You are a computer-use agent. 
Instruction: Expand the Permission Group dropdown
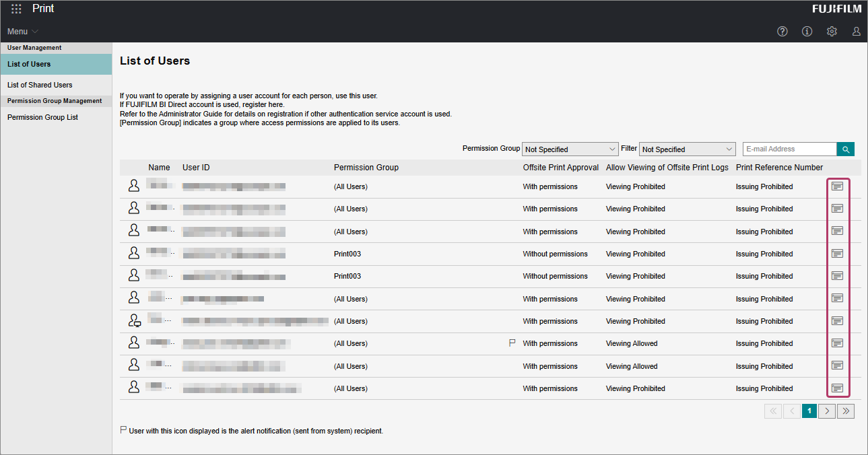[x=570, y=149]
